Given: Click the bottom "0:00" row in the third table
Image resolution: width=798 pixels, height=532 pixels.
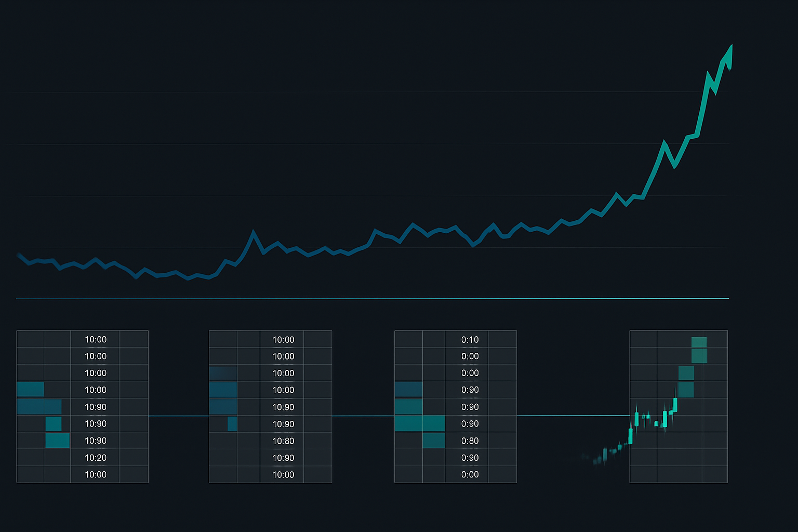Looking at the screenshot, I should [x=470, y=474].
